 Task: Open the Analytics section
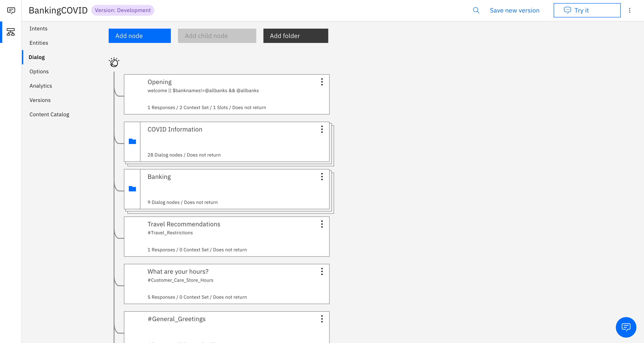point(41,86)
